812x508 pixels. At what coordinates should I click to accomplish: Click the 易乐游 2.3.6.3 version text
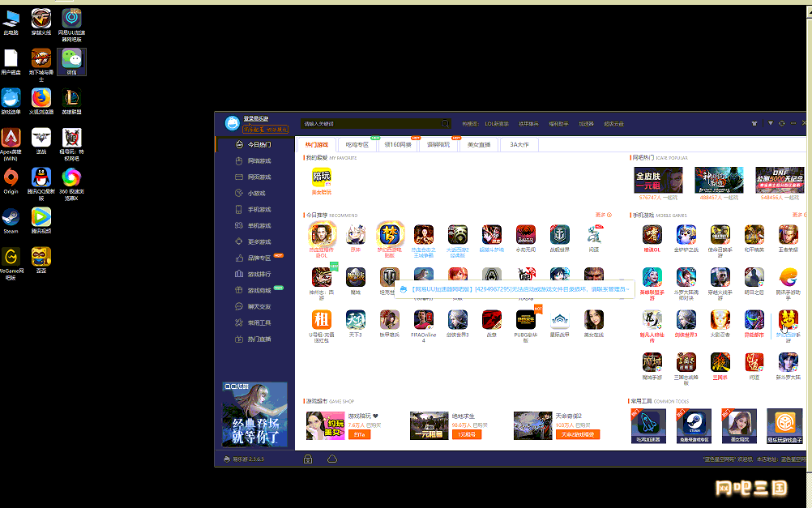[x=248, y=459]
